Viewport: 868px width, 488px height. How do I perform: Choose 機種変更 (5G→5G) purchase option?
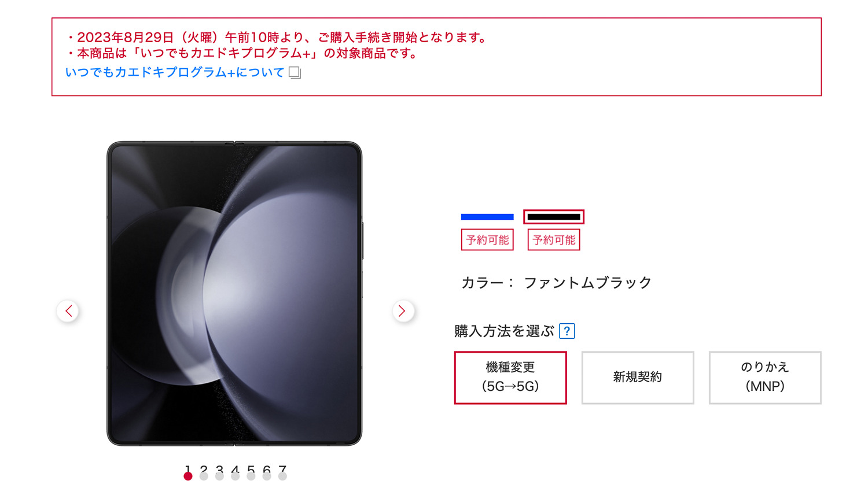[x=510, y=378]
